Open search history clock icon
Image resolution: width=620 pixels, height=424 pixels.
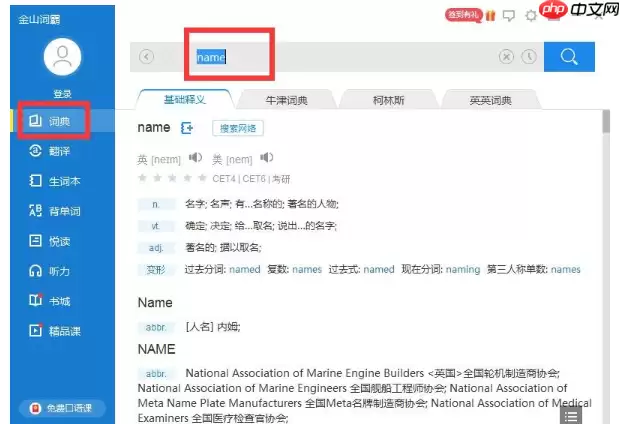[x=529, y=57]
